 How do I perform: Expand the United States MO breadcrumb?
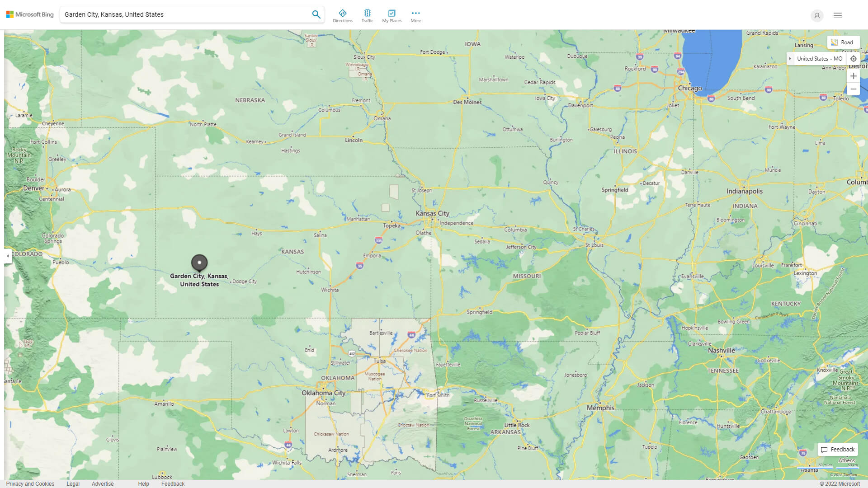click(x=790, y=58)
